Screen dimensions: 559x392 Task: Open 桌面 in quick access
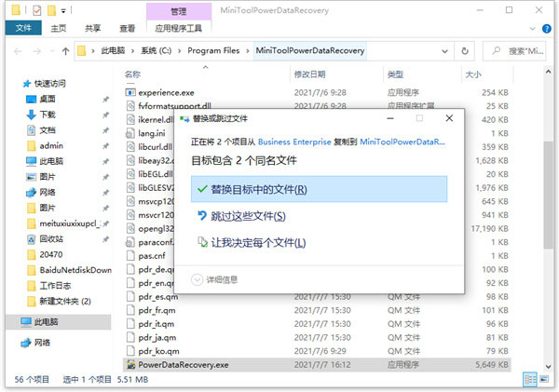coord(48,99)
